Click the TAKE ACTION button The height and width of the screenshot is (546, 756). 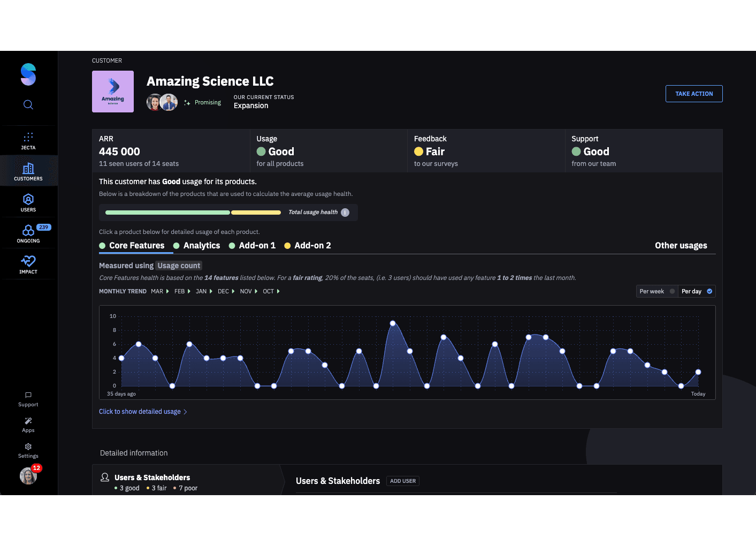694,94
